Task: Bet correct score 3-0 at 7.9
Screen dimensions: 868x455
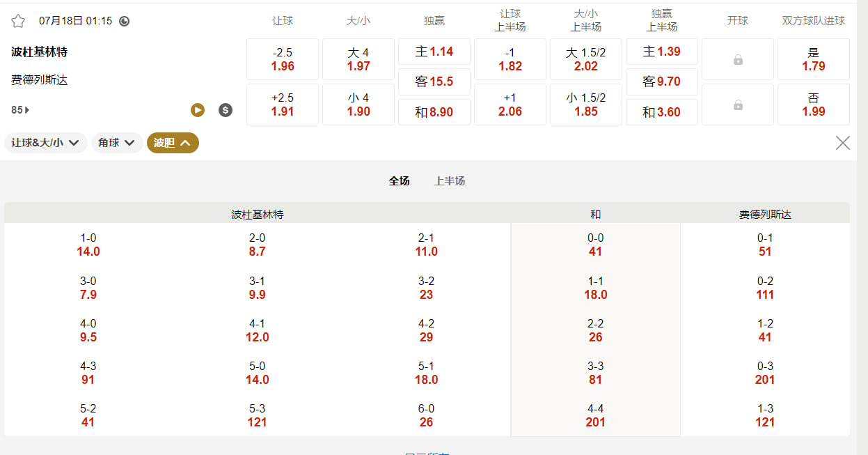Action: (x=88, y=288)
